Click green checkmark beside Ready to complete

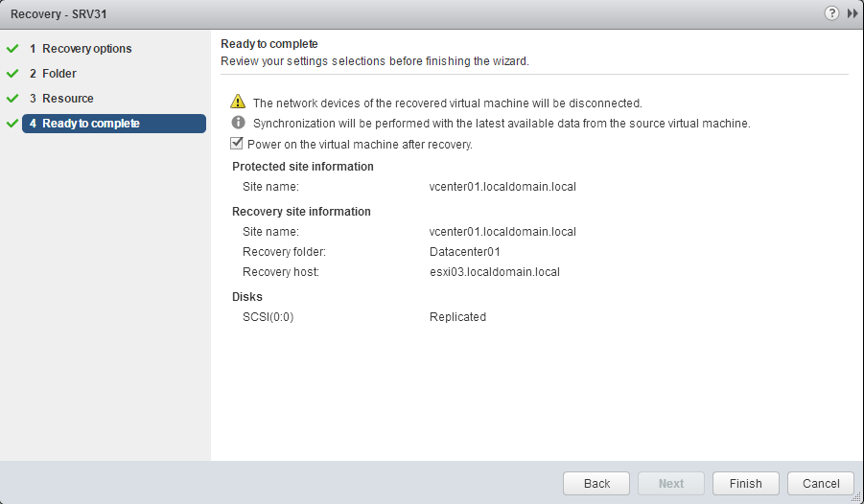pos(12,124)
